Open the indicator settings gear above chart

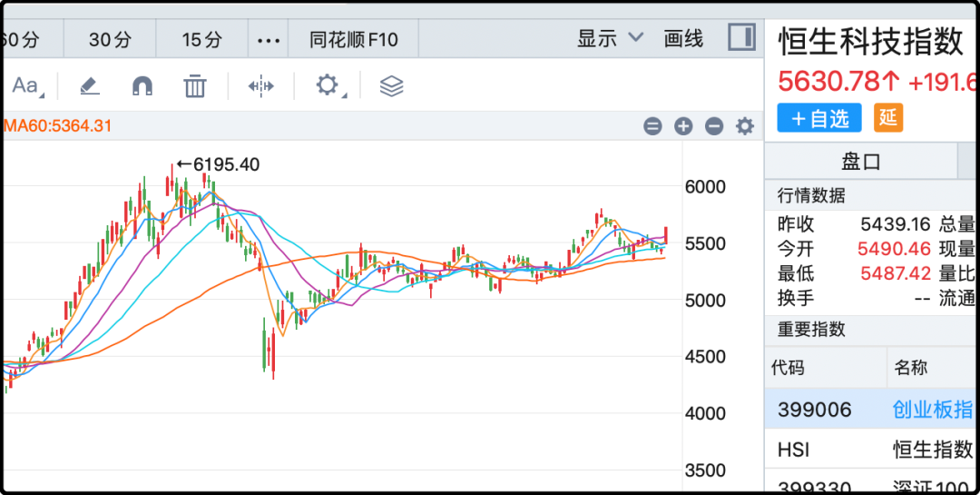tap(744, 126)
